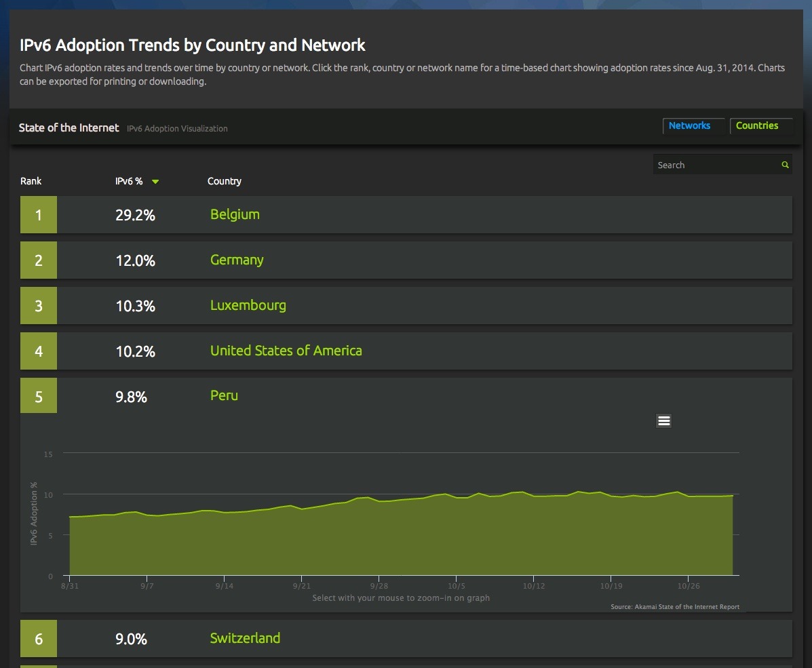Screen dimensions: 812x668
Task: Click the Luxembourg country name
Action: (248, 305)
